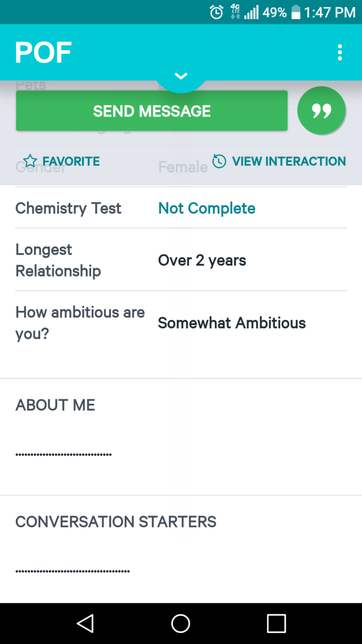Tap the green quote bubble icon
Viewport: 362px width, 644px height.
click(x=321, y=111)
